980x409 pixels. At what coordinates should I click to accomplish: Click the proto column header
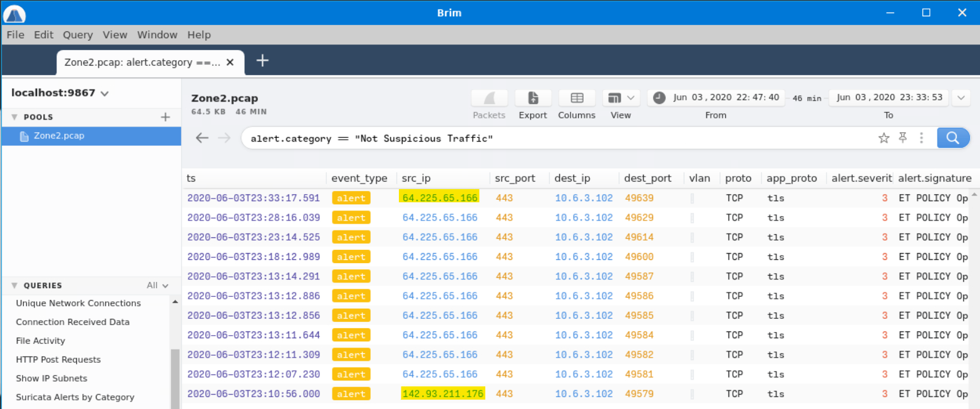pyautogui.click(x=738, y=179)
